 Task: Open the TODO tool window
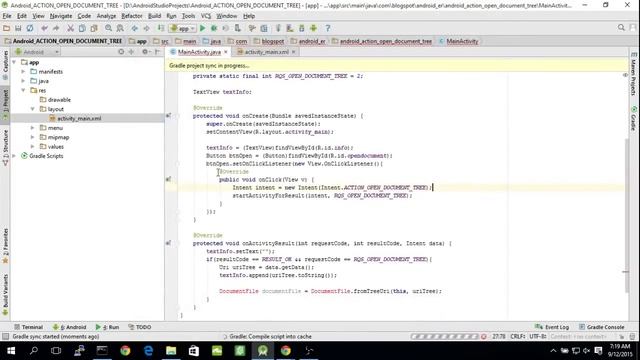click(x=140, y=327)
